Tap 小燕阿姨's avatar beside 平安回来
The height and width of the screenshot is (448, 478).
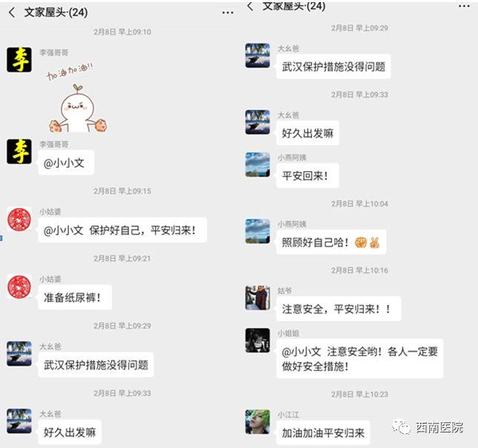pos(258,165)
